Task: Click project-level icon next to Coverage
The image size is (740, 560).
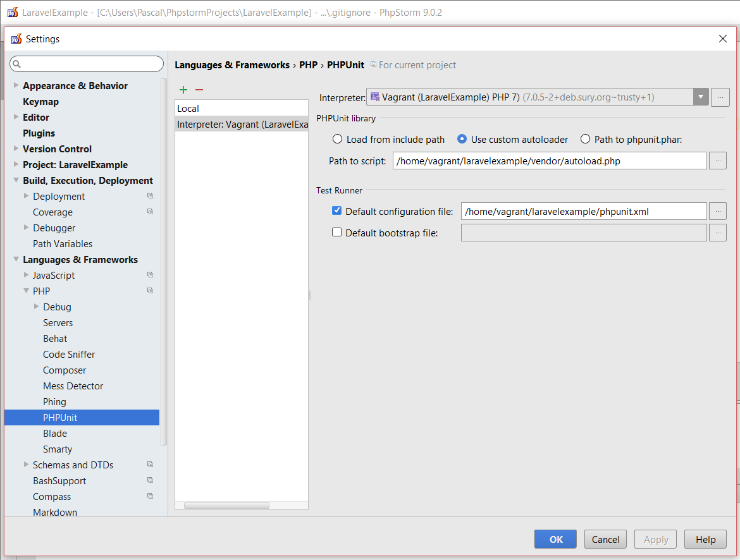Action: click(x=150, y=212)
